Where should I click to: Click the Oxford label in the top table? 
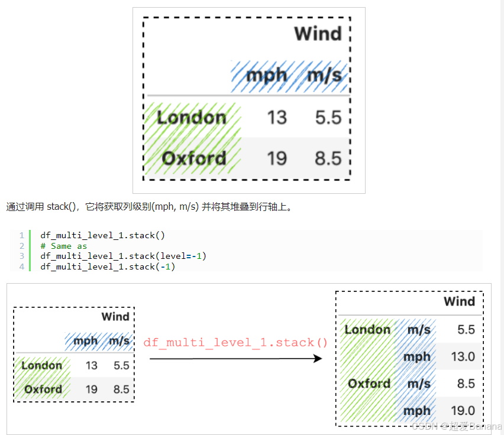pyautogui.click(x=194, y=158)
